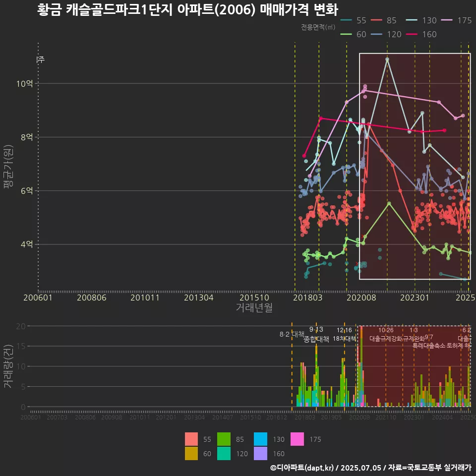This screenshot has width=476, height=476.
Task: Click the '평균가(원)' axis title
Action: tap(8, 167)
